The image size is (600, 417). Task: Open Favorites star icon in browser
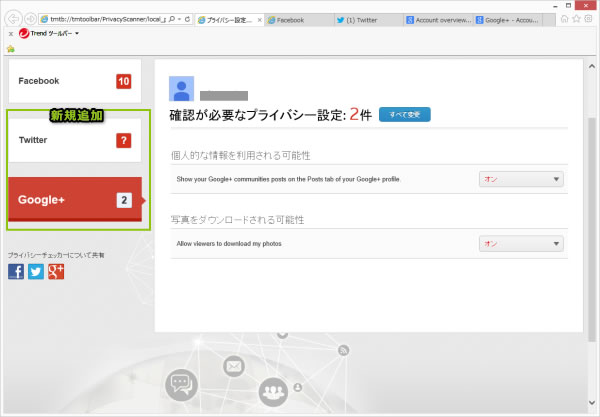point(576,19)
